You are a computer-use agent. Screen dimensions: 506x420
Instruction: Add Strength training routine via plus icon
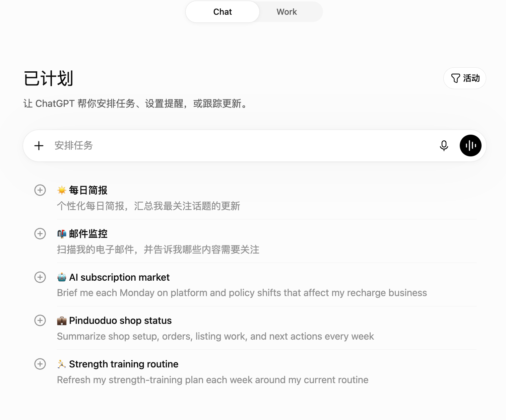[40, 364]
